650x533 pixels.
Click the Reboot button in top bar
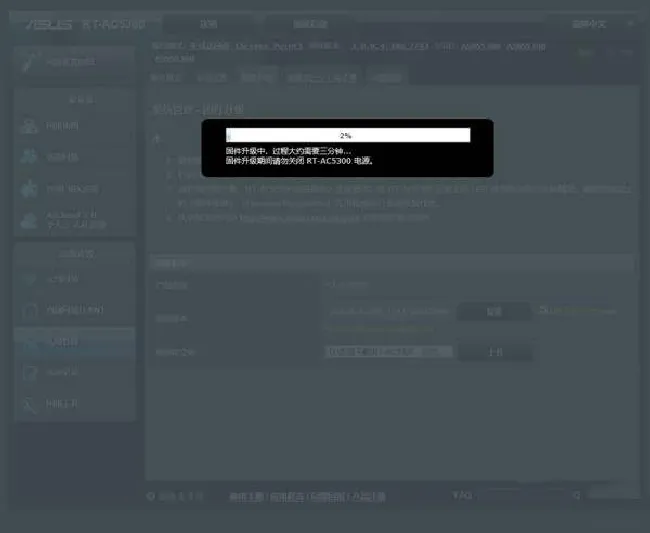pos(310,24)
